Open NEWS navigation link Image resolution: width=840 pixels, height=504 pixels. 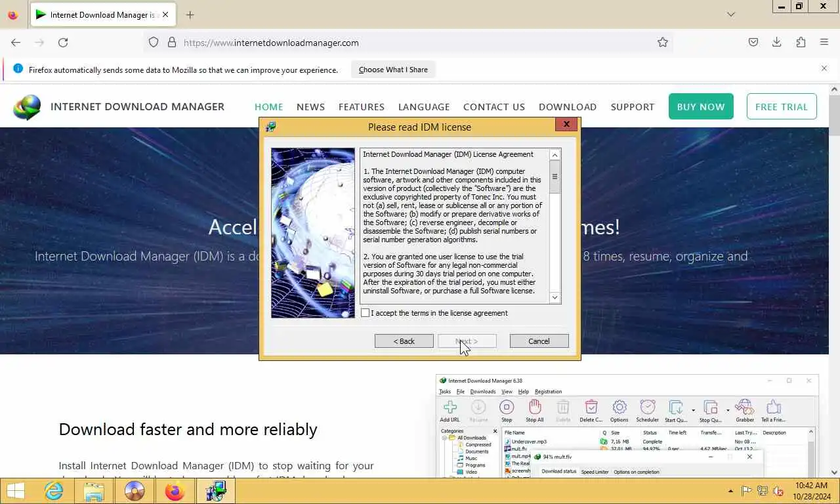coord(310,107)
